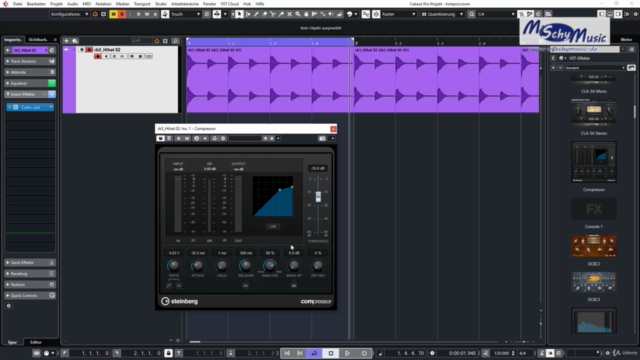Toggle the Read automation R button
This screenshot has height=360, width=640.
[138, 14]
